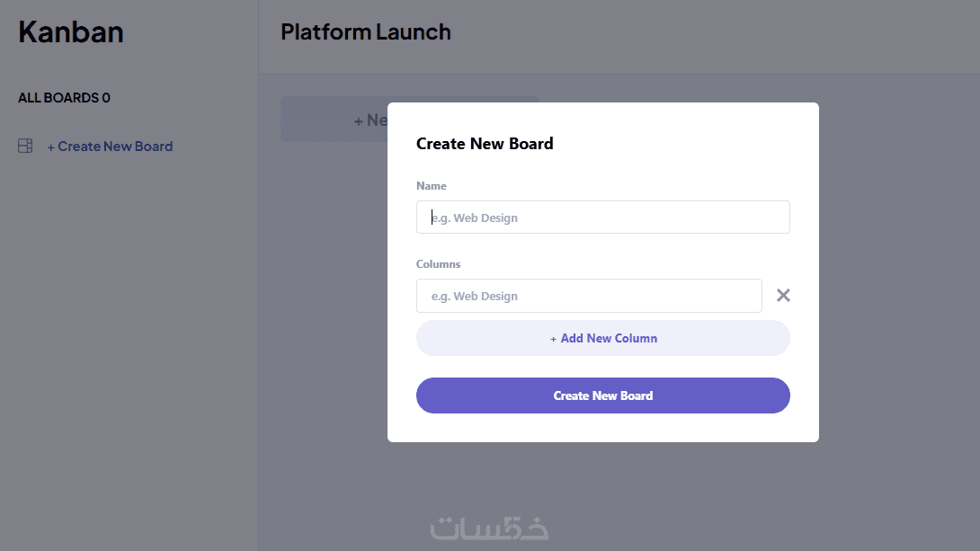
Task: Click the Platform Launch board title
Action: pyautogui.click(x=366, y=32)
